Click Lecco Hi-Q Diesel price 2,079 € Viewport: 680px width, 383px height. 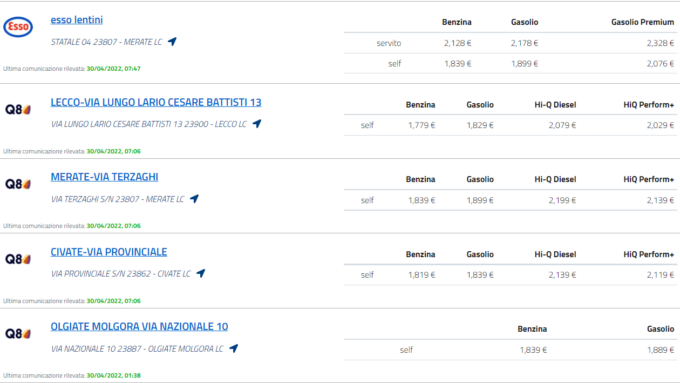(x=562, y=125)
